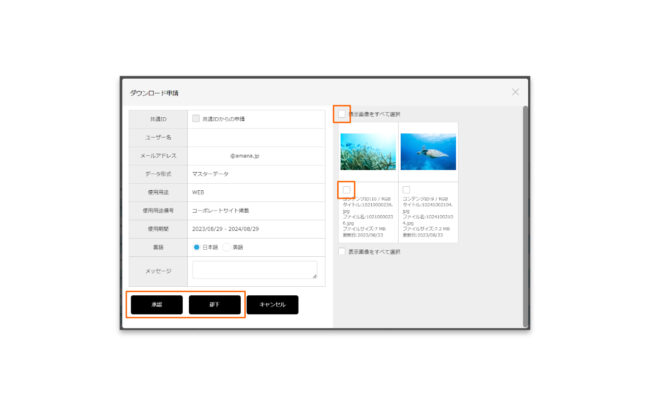Check the top 'select all displayed images' box
The height and width of the screenshot is (406, 650).
pos(342,114)
